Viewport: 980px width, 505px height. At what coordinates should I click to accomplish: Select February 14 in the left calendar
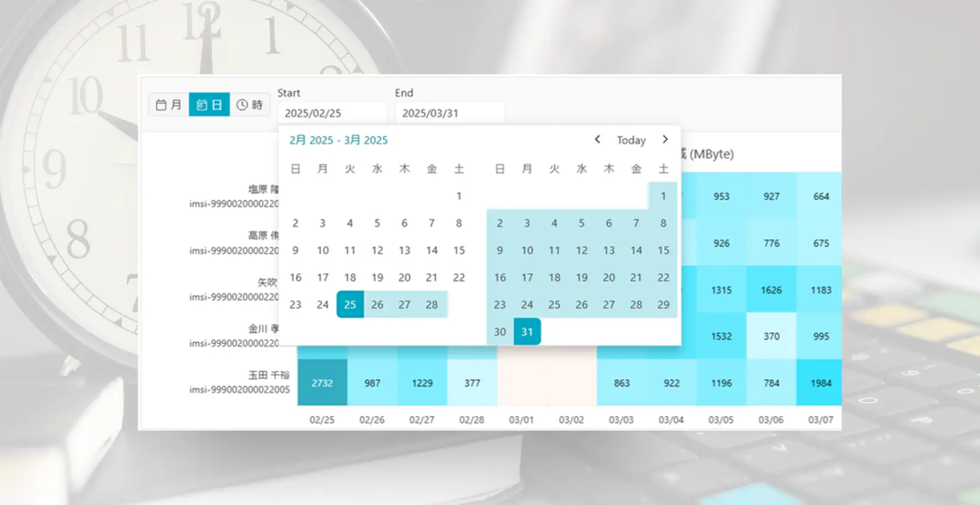click(432, 250)
